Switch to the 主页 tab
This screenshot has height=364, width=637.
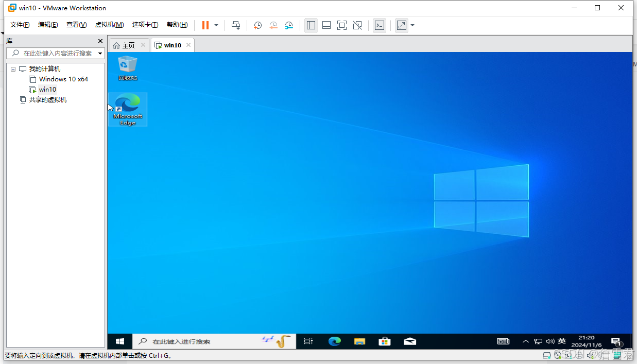click(x=128, y=45)
